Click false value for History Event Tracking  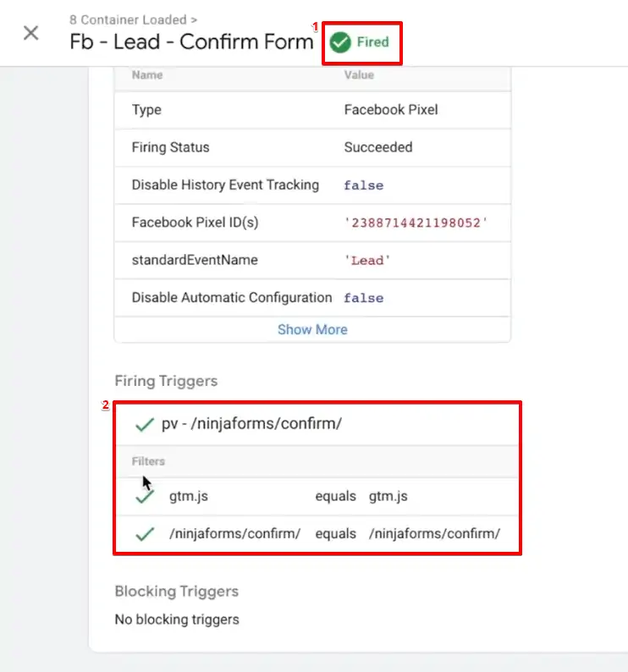click(363, 185)
